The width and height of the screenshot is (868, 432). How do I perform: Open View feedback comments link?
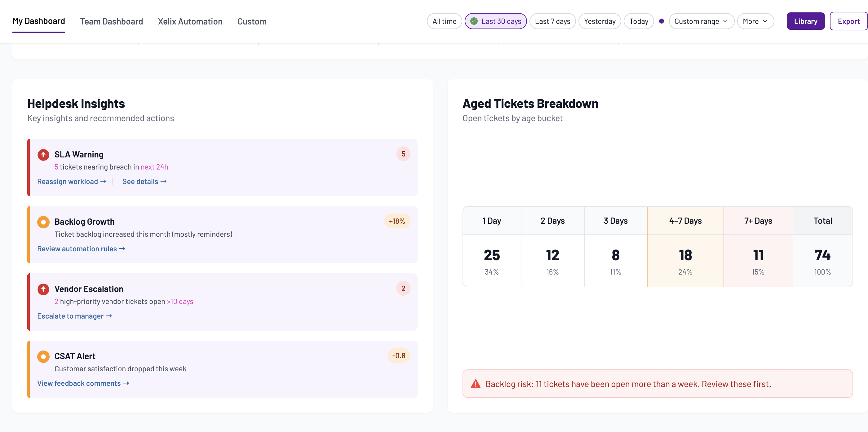coord(83,383)
